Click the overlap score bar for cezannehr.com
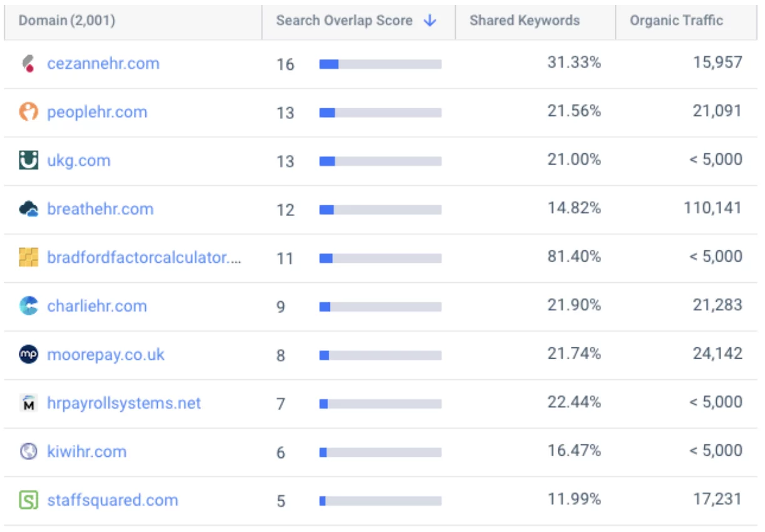Image resolution: width=765 pixels, height=532 pixels. click(380, 64)
